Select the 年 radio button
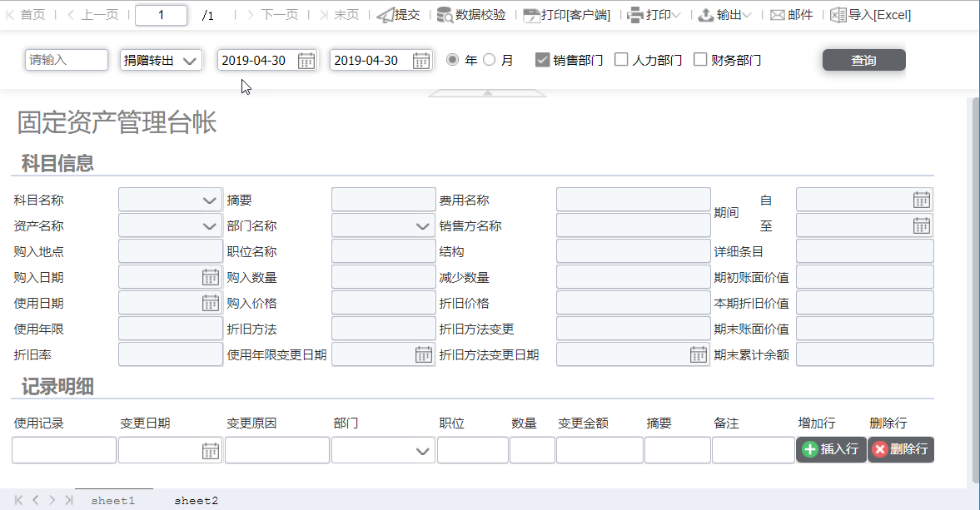Image resolution: width=980 pixels, height=510 pixels. pos(452,60)
